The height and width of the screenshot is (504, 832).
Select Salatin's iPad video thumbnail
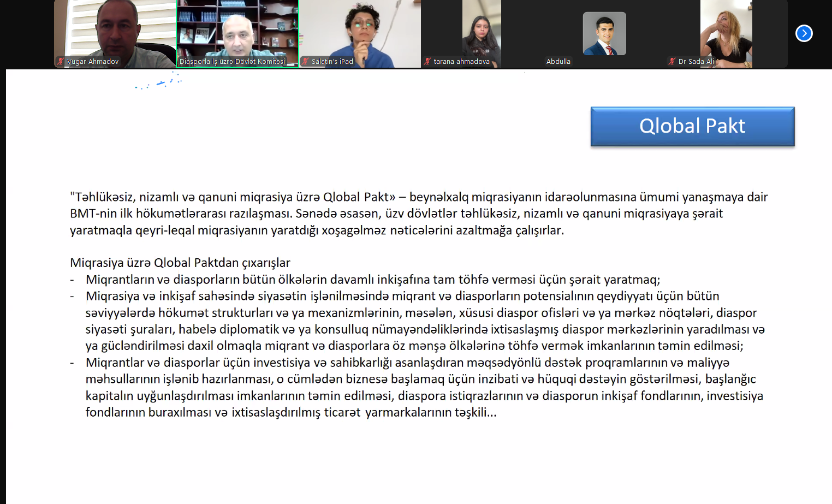coord(360,30)
